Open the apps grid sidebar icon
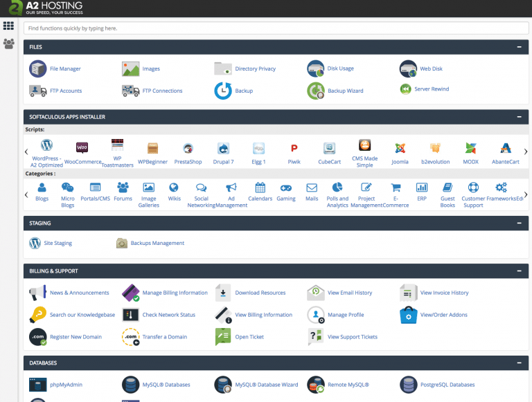532x402 pixels. point(8,26)
